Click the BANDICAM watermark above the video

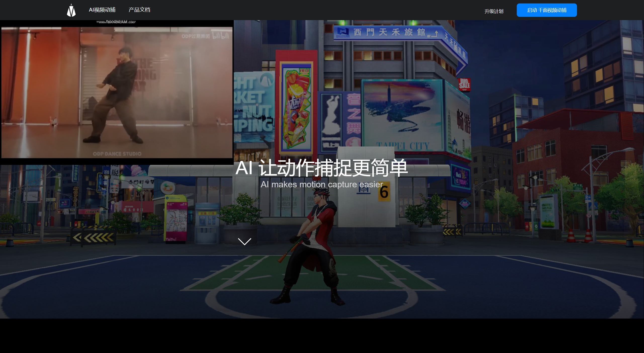point(116,22)
